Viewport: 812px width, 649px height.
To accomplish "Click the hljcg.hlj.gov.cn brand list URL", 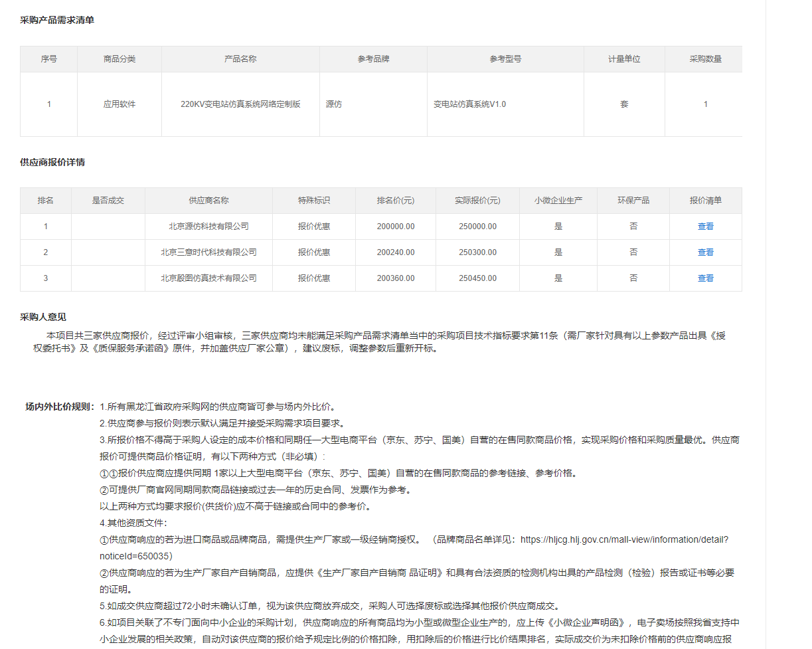I will (623, 539).
